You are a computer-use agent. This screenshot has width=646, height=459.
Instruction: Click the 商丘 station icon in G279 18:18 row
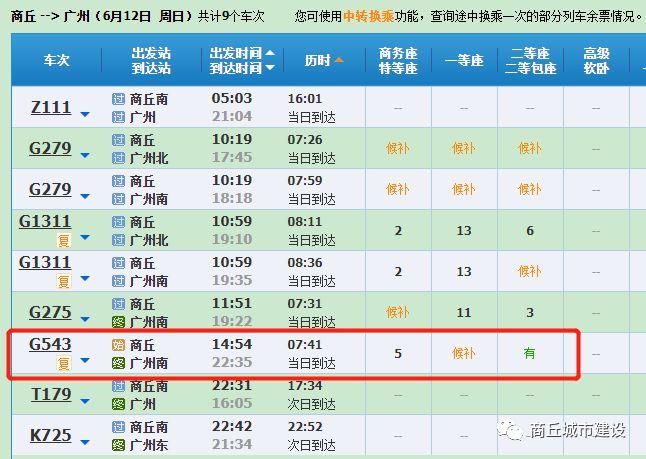[118, 181]
